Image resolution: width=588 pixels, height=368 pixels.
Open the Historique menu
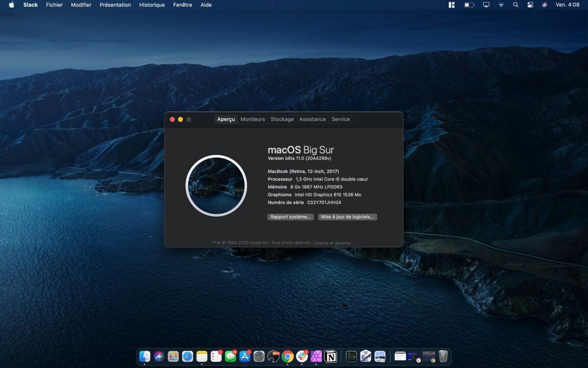pyautogui.click(x=152, y=5)
